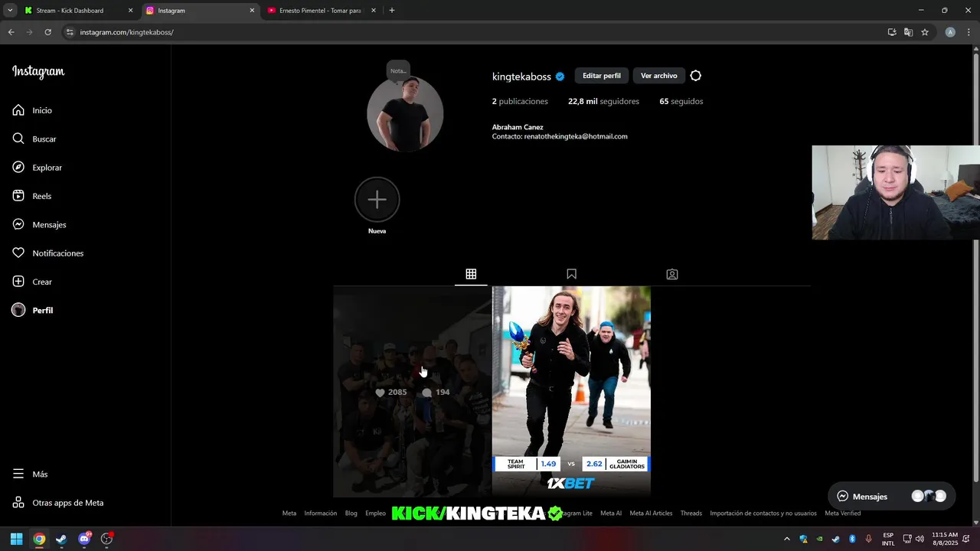Viewport: 980px width, 551px height.
Task: Click the Empleo footer link
Action: click(375, 514)
